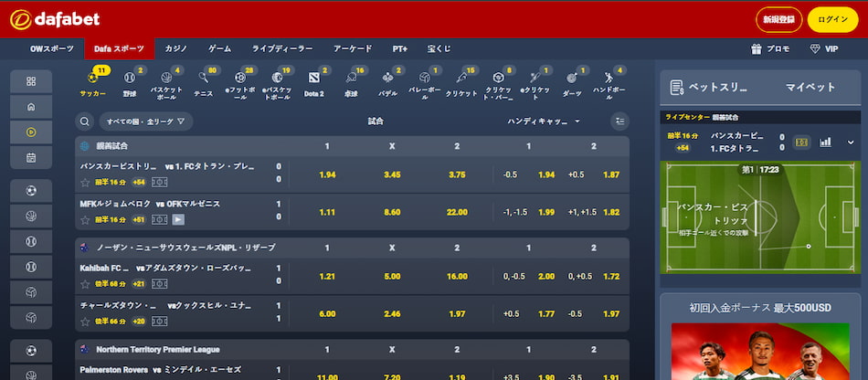This screenshot has width=868, height=380.
Task: Open the プロモ promotions link
Action: click(770, 48)
